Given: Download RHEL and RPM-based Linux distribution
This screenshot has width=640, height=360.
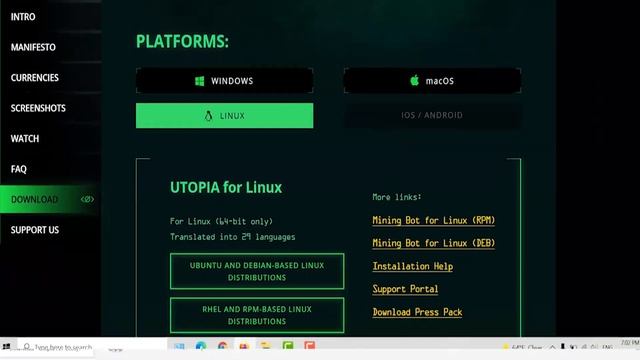Looking at the screenshot, I should pyautogui.click(x=257, y=315).
